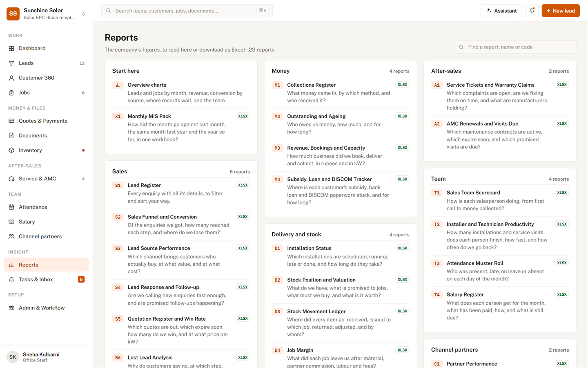Download XLSX for Collections Register
This screenshot has height=368, width=588.
(402, 85)
